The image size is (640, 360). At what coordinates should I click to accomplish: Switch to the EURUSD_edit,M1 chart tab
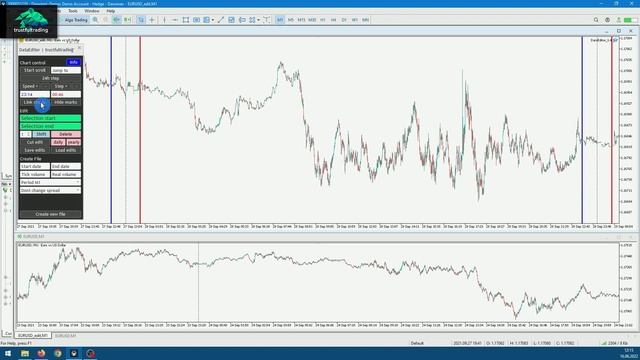(x=33, y=336)
